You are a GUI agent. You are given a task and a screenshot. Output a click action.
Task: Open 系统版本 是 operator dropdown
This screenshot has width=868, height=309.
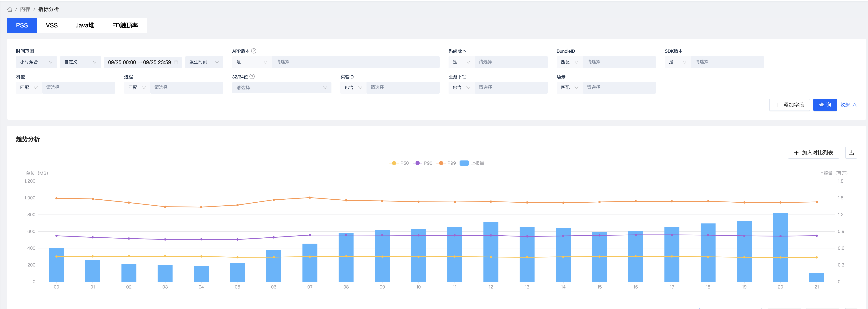tap(461, 62)
